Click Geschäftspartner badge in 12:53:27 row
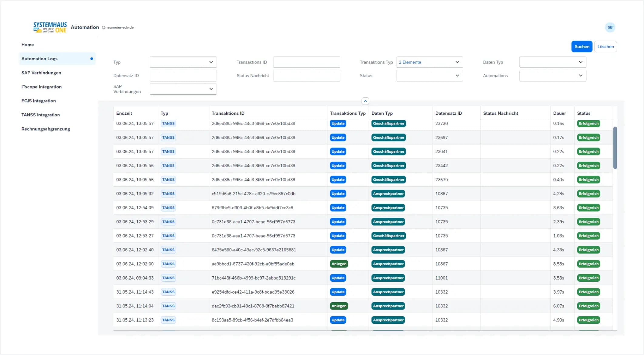The height and width of the screenshot is (355, 644). (388, 236)
